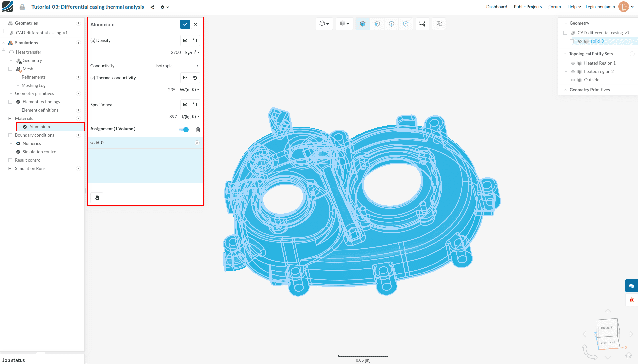Open the density unit kg/m³ dropdown

coord(192,52)
